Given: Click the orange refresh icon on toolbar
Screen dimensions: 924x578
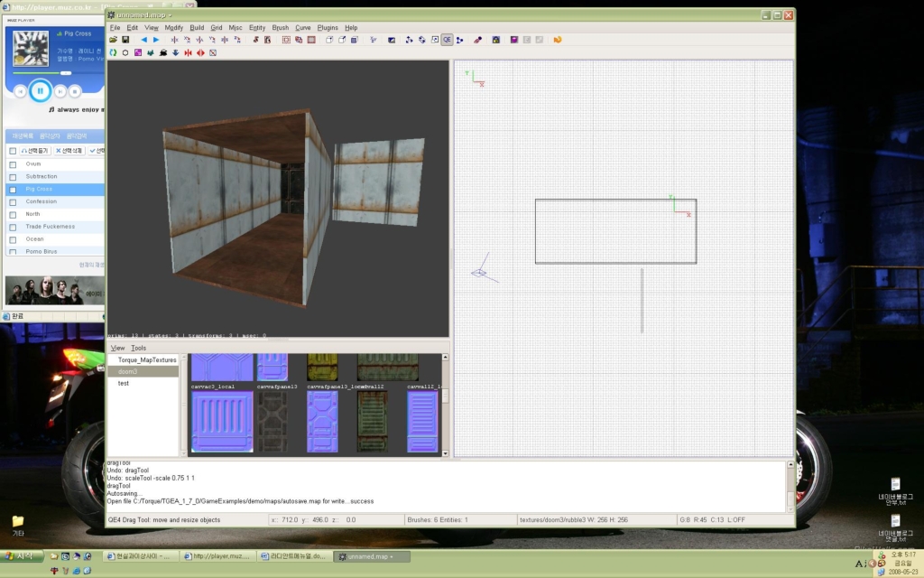Looking at the screenshot, I should pos(558,40).
